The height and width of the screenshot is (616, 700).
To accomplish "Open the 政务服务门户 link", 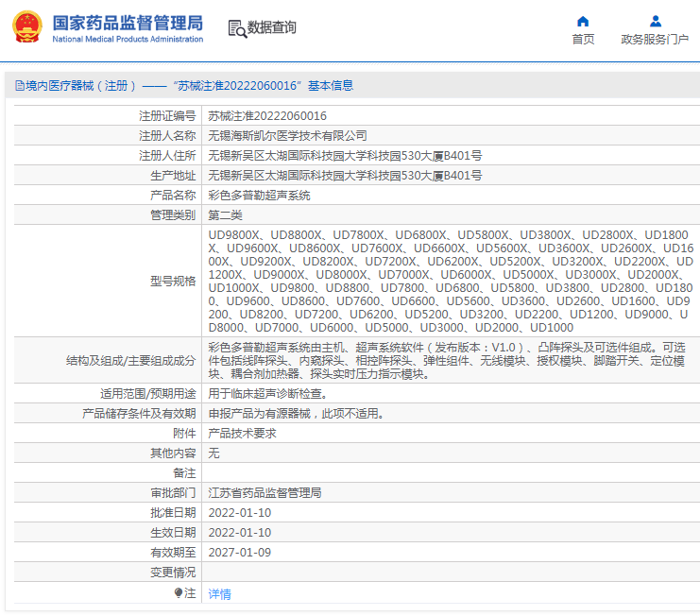I will point(655,40).
